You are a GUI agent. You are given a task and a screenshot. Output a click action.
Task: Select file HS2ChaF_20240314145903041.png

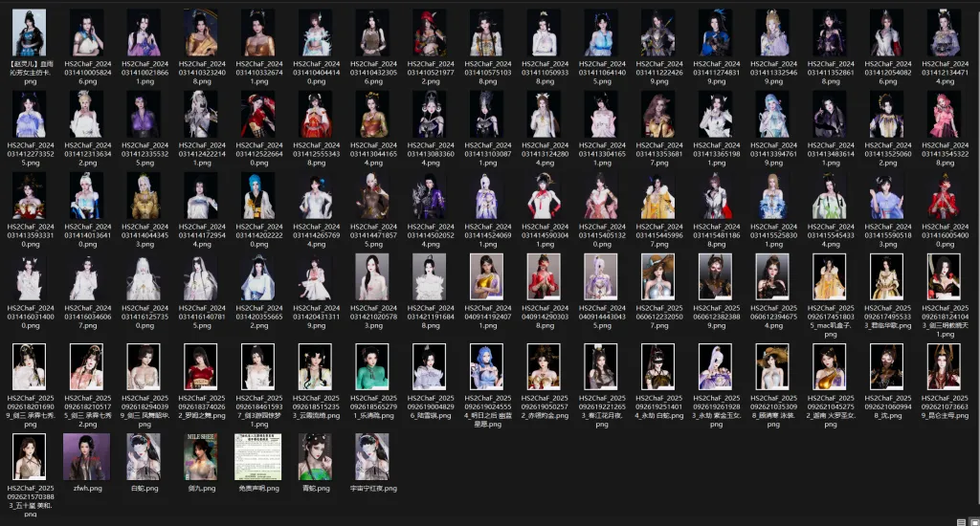(x=545, y=196)
